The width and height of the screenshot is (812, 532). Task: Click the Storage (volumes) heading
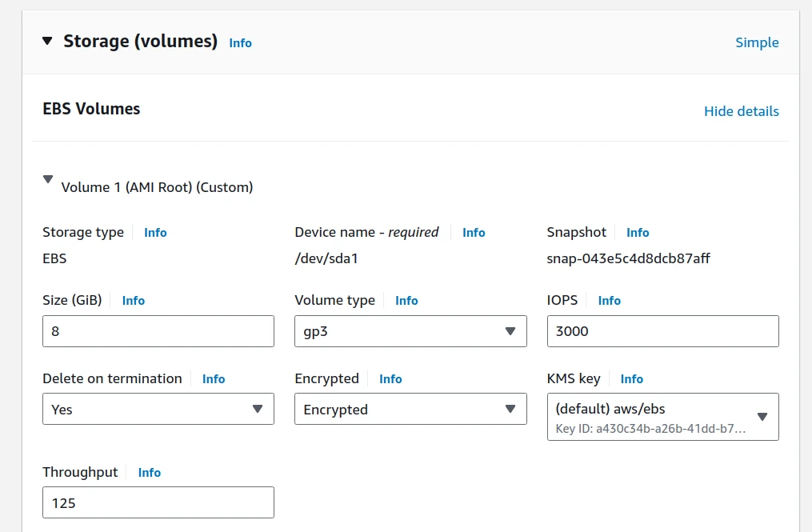click(140, 41)
